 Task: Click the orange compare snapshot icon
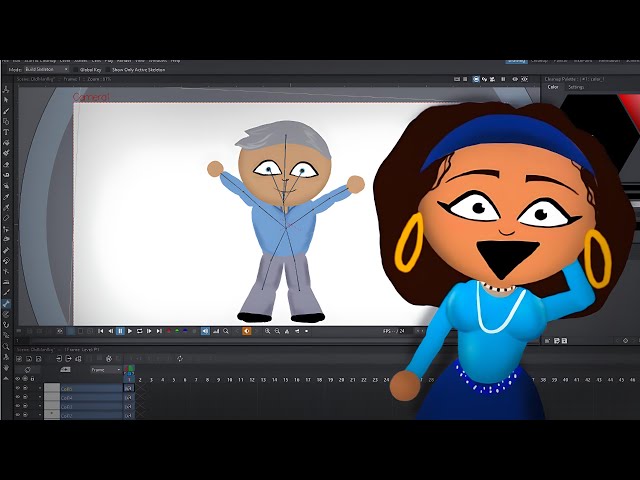(247, 331)
